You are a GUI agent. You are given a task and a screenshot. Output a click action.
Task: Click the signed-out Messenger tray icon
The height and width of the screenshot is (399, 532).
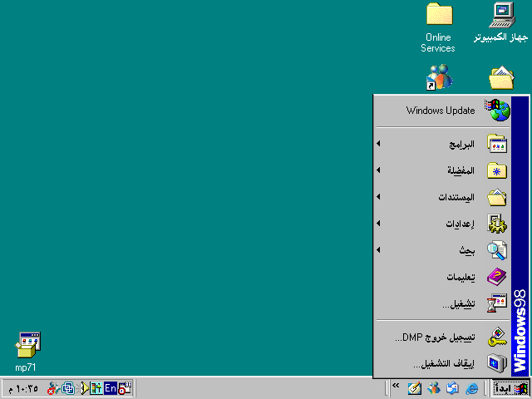click(53, 388)
